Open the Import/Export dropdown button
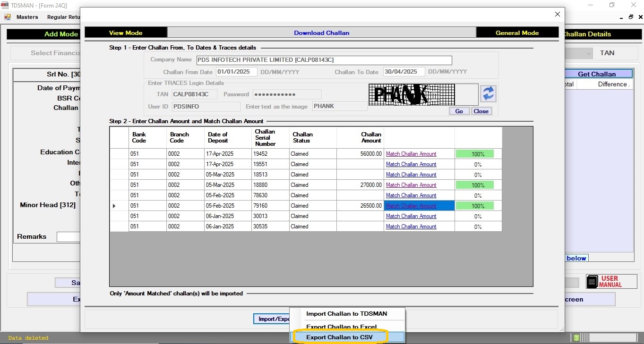 272,319
